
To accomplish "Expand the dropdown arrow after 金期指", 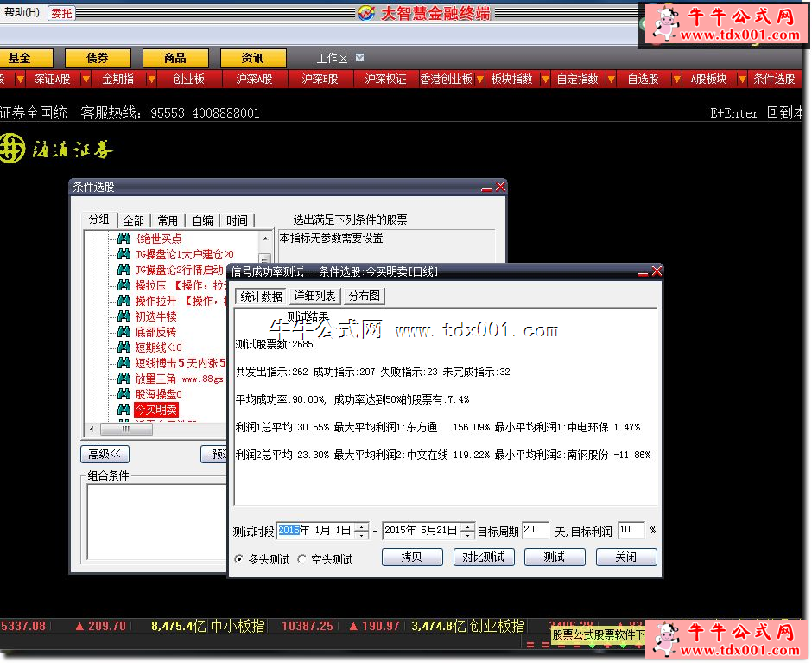I will coord(151,80).
